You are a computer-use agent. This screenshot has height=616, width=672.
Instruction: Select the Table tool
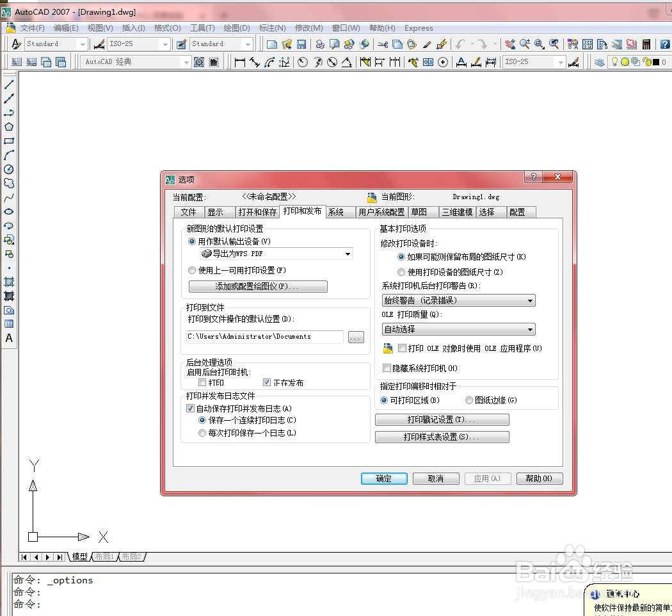point(8,324)
